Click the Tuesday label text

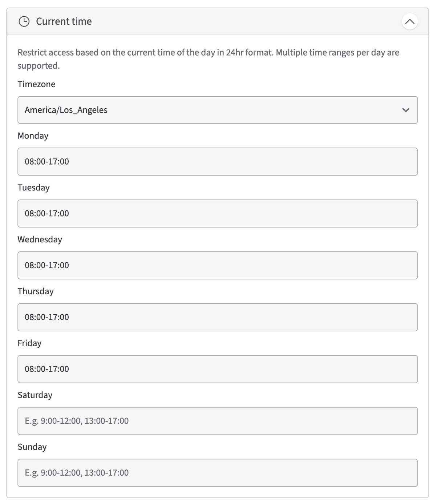[33, 188]
